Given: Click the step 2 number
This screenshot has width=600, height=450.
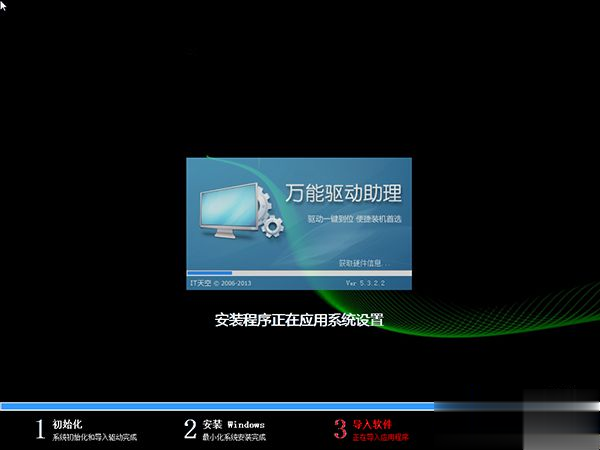Looking at the screenshot, I should (x=190, y=429).
